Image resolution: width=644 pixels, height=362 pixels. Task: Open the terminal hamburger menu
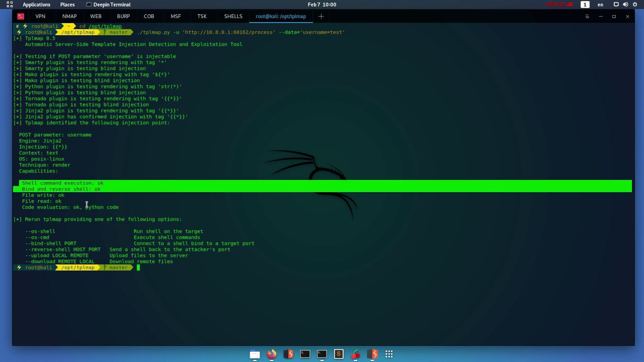pos(587,16)
